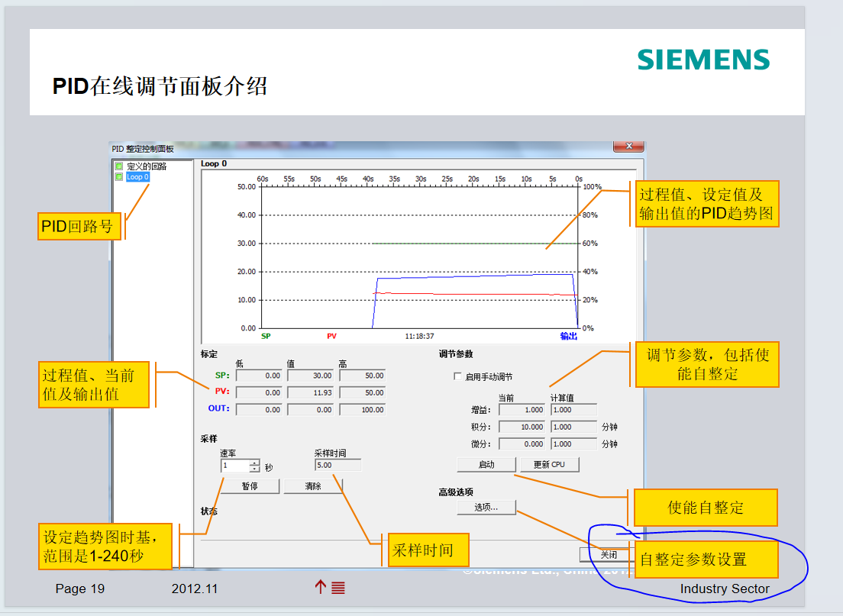
Task: Click the 速率 input field
Action: click(234, 466)
